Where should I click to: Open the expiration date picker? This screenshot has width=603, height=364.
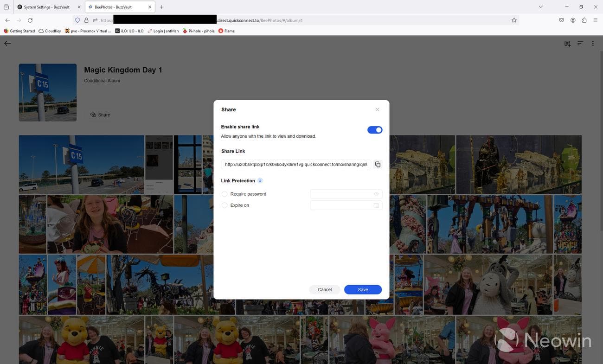376,205
